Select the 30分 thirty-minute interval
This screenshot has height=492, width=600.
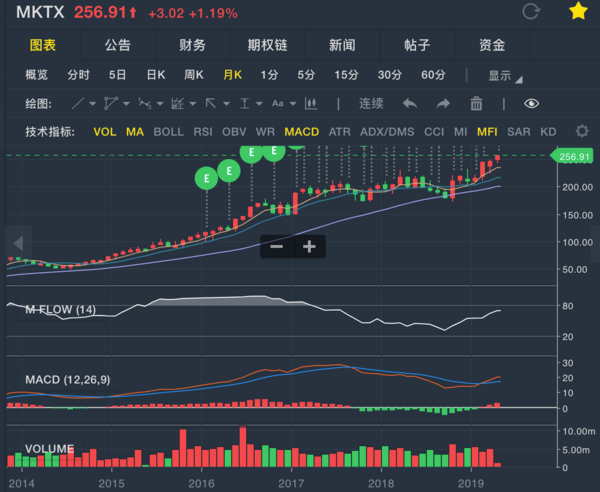coord(390,75)
